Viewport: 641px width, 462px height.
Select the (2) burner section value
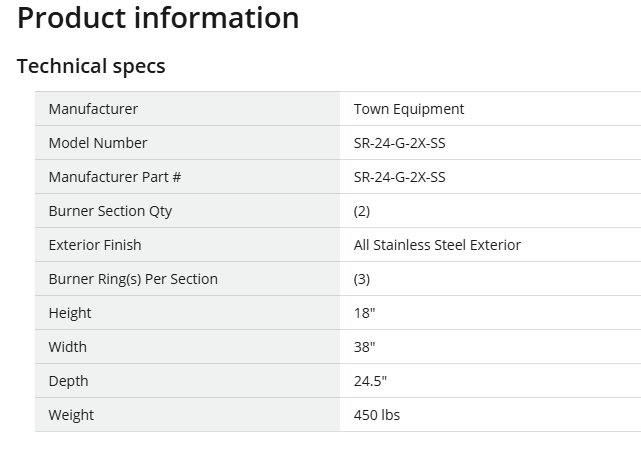pyautogui.click(x=362, y=211)
